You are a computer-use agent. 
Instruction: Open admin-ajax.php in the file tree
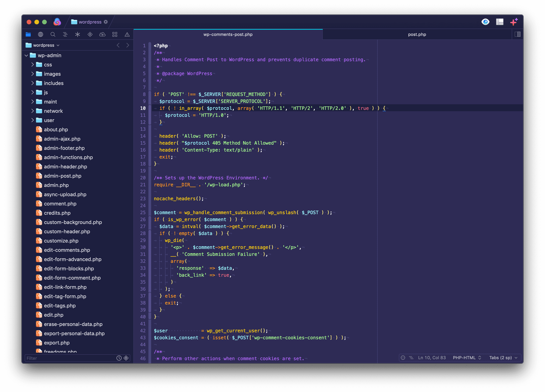62,139
